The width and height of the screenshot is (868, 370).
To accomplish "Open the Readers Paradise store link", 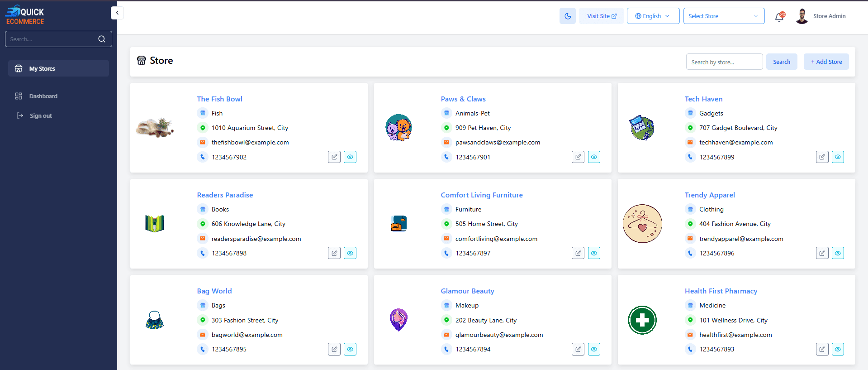I will (x=225, y=195).
